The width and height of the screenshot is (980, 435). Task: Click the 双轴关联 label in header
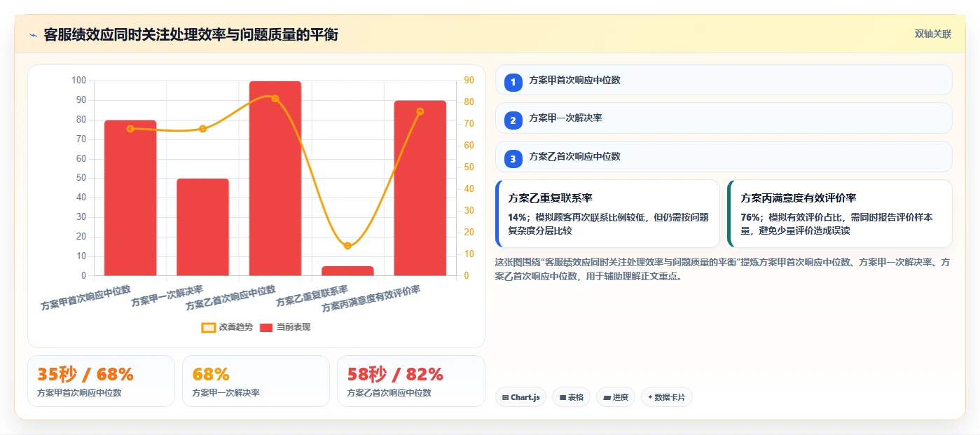point(932,34)
